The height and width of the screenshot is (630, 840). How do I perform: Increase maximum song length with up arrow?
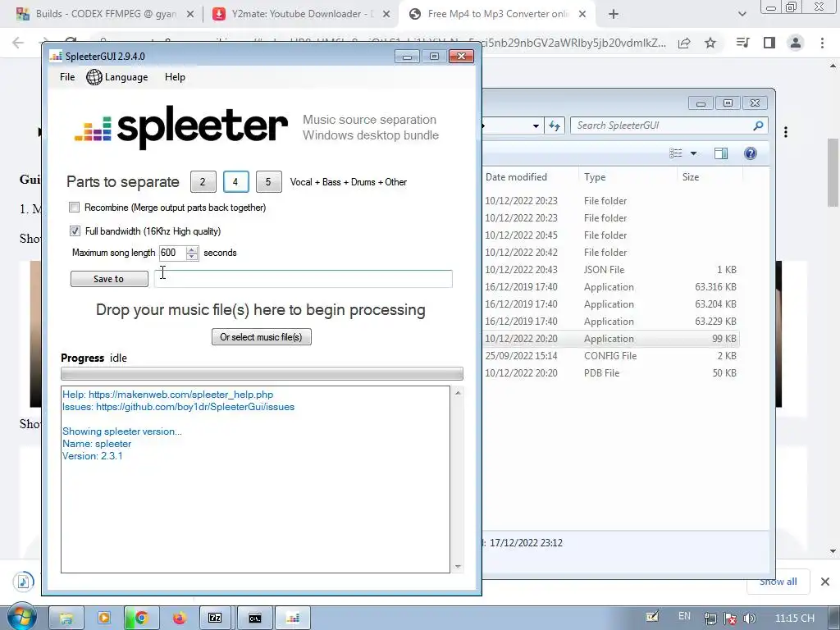pos(192,249)
